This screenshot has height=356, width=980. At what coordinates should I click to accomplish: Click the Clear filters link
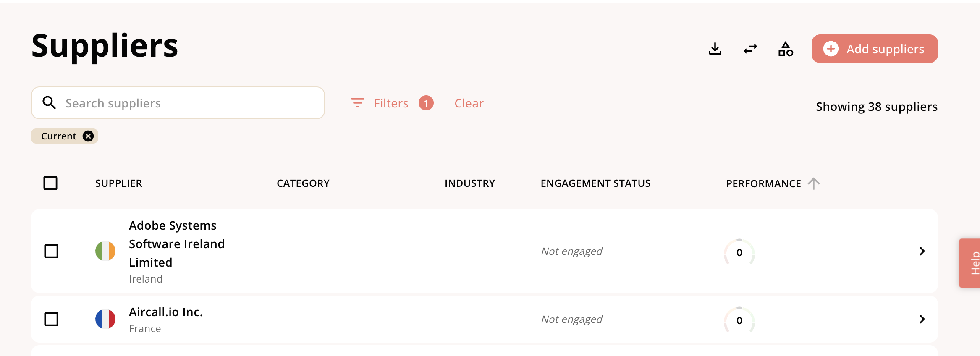469,103
